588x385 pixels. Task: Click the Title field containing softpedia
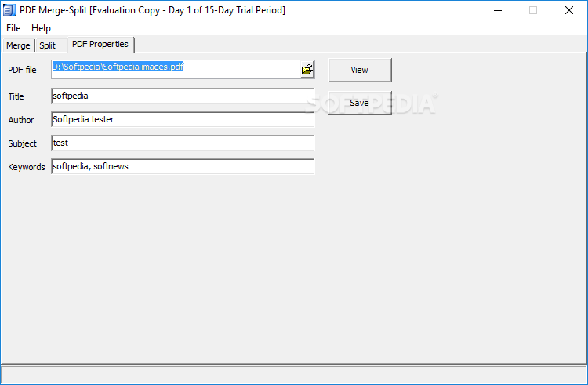tap(183, 96)
